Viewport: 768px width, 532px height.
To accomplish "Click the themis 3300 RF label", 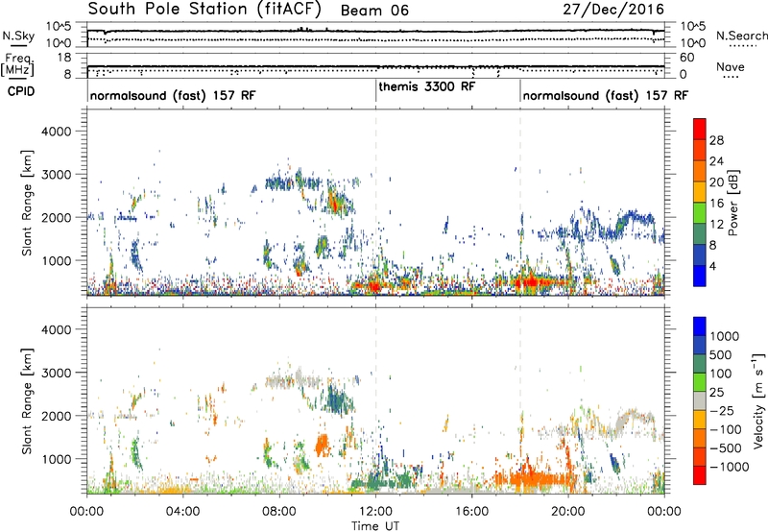I will point(426,86).
